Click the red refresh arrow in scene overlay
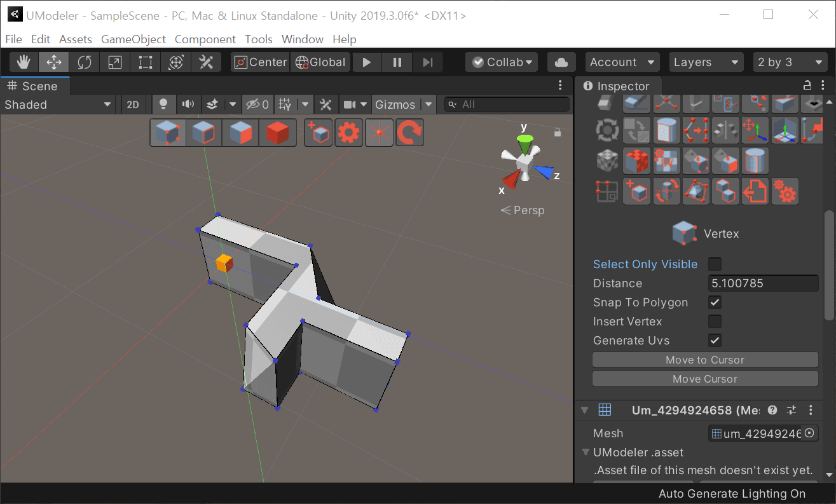836x504 pixels. pos(409,133)
